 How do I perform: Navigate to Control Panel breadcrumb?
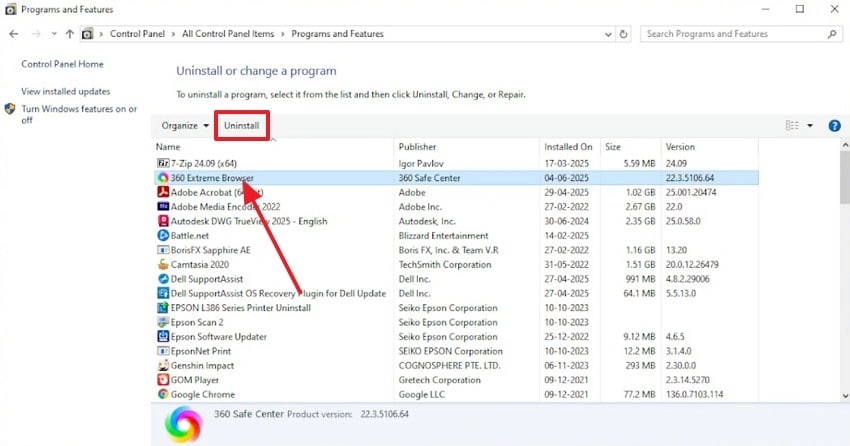pyautogui.click(x=137, y=34)
